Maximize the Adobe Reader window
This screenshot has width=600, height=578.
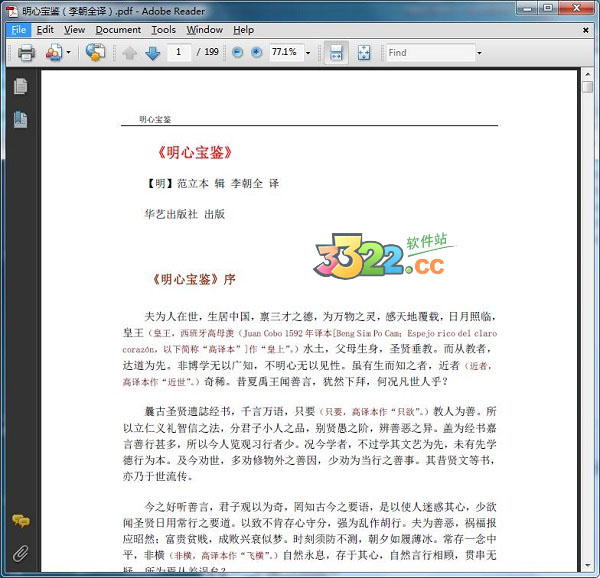(x=548, y=8)
